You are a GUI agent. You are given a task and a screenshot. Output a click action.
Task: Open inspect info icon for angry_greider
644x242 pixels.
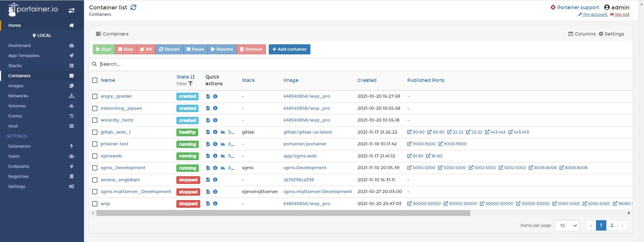pyautogui.click(x=215, y=96)
